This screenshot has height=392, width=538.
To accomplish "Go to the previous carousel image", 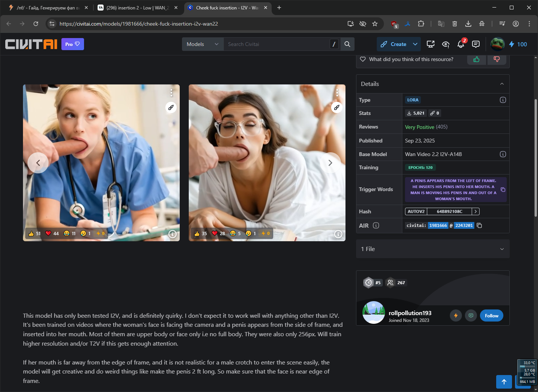I will click(38, 163).
